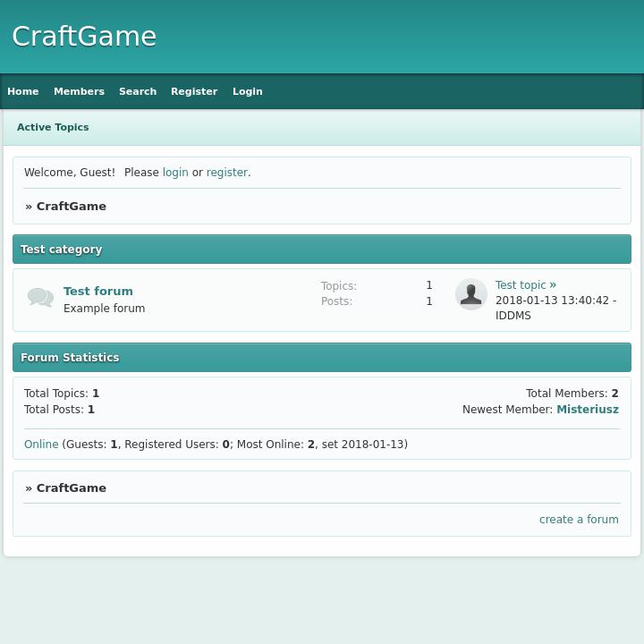Select Register in the navigation bar
Viewport: 644px width, 644px height.
coord(194,91)
